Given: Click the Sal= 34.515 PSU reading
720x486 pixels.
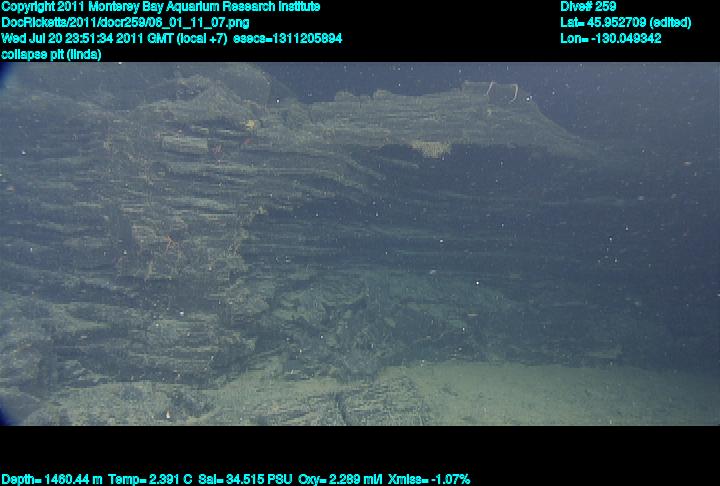Looking at the screenshot, I should pyautogui.click(x=245, y=480).
